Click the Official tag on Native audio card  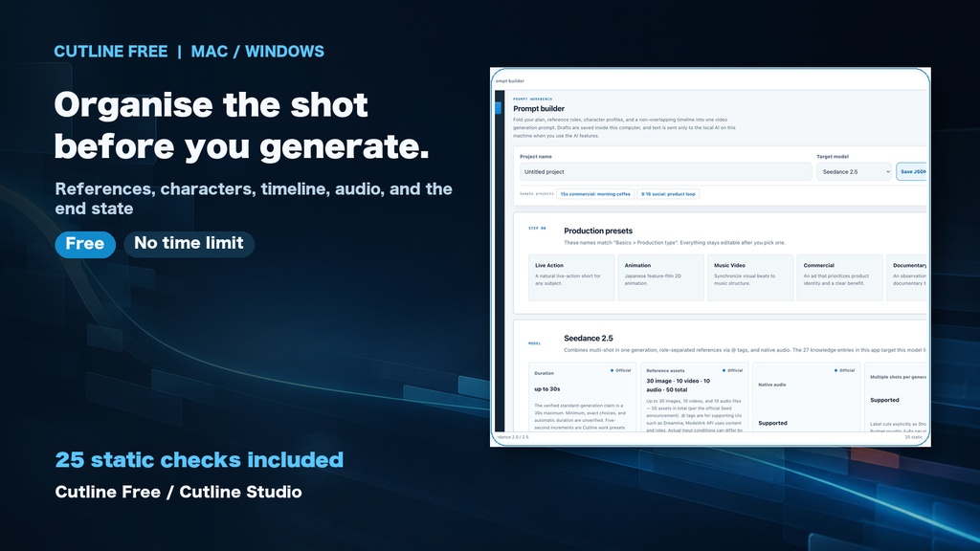pyautogui.click(x=844, y=370)
